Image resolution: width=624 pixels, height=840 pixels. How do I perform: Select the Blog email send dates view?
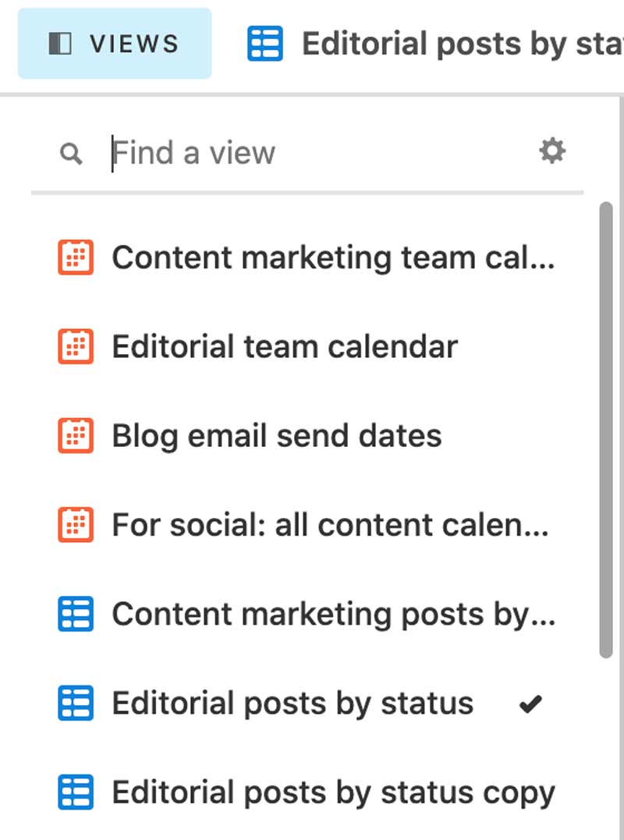click(x=277, y=435)
